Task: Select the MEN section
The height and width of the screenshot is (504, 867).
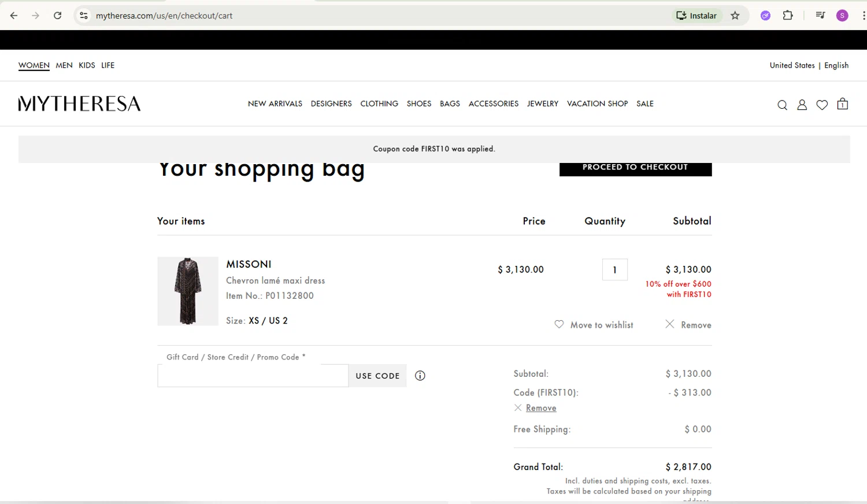Action: coord(64,65)
